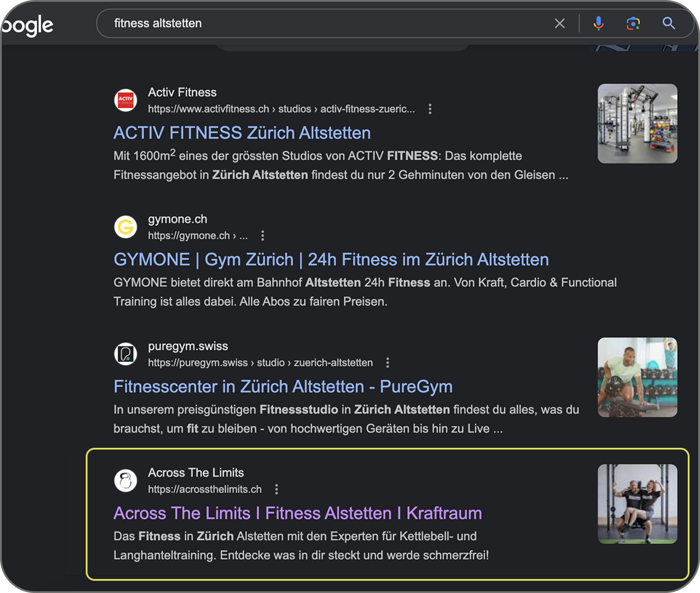700x593 pixels.
Task: Click the Across The Limits kettlebell favicon
Action: coord(125,480)
